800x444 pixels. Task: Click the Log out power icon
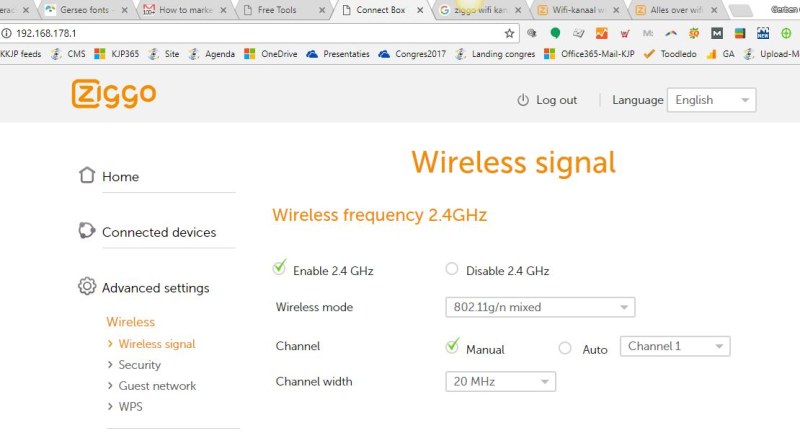(522, 100)
